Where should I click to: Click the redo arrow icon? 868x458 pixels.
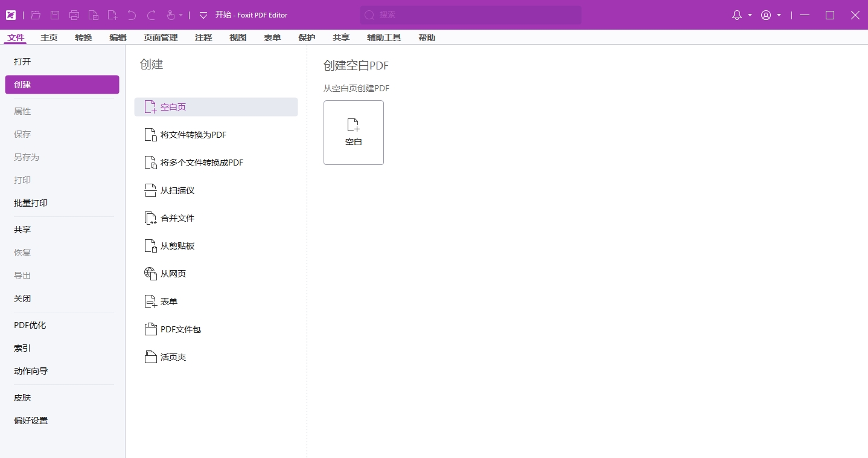152,15
